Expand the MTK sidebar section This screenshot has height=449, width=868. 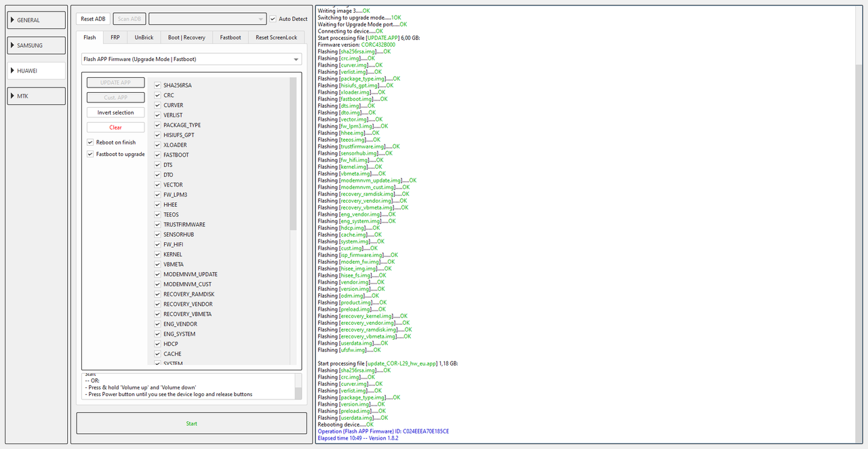(x=37, y=96)
